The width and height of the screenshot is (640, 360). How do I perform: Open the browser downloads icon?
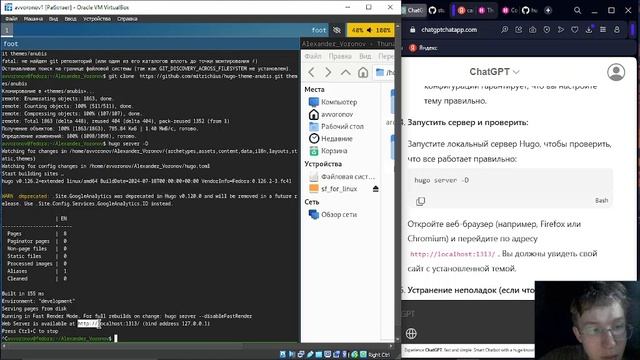(x=589, y=30)
